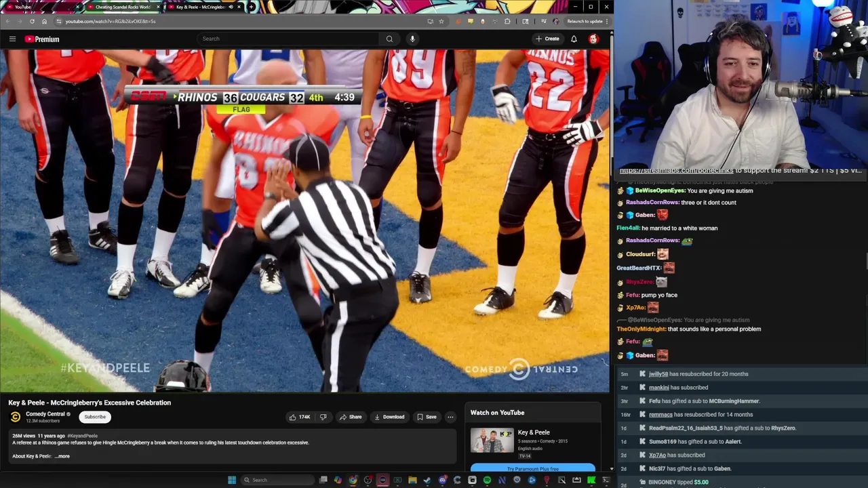Expand description with ...more
This screenshot has height=488, width=868.
62,456
